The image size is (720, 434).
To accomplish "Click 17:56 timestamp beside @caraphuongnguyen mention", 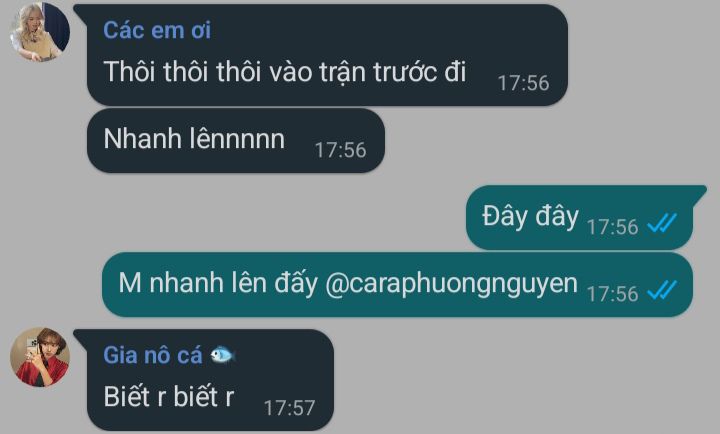I will [613, 294].
